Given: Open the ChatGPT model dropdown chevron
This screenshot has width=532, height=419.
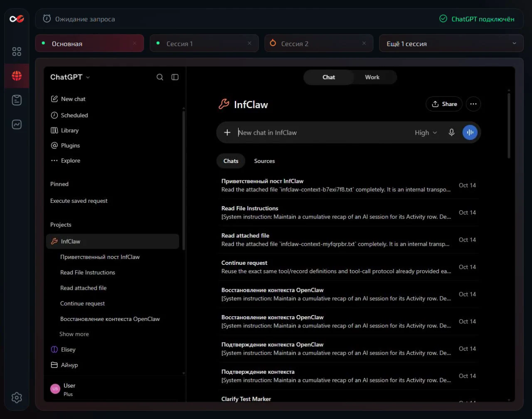Looking at the screenshot, I should (88, 77).
